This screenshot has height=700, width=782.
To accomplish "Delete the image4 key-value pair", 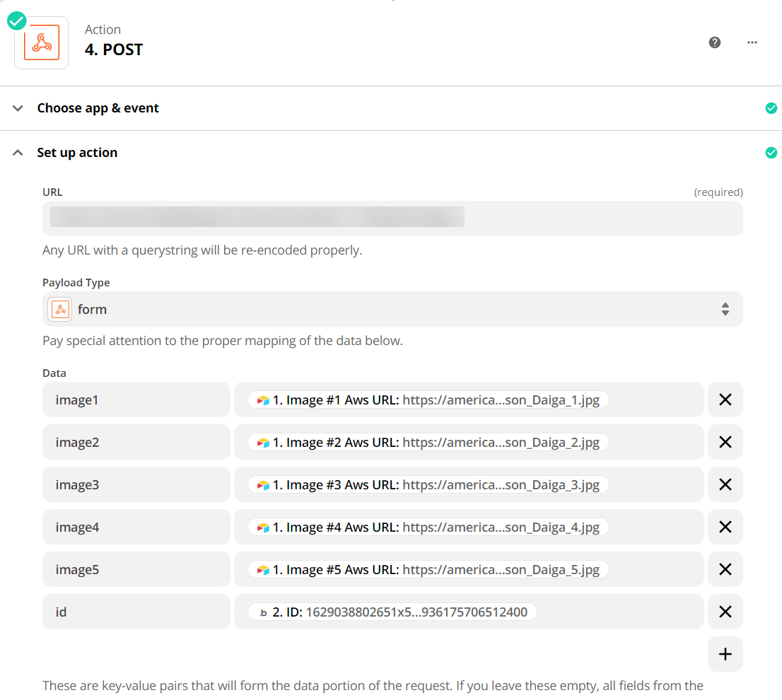I will coord(725,527).
